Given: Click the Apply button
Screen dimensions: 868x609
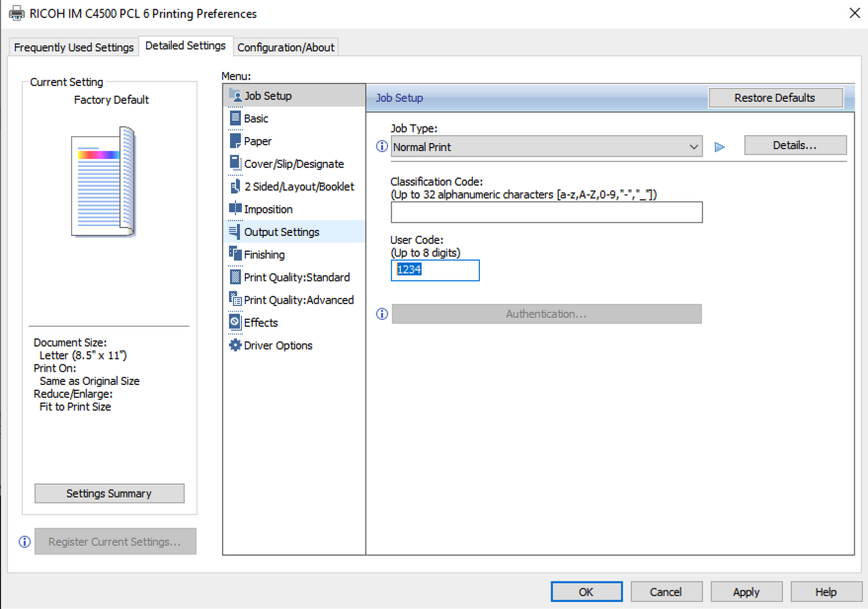Looking at the screenshot, I should (x=747, y=592).
